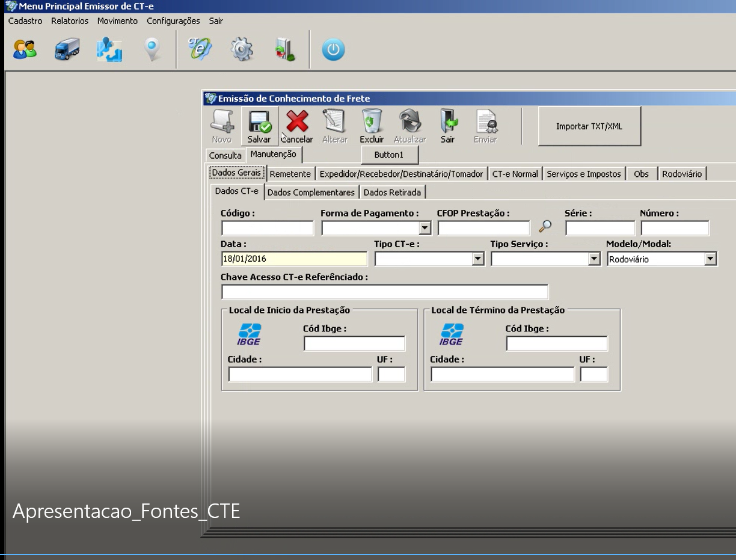Click the truck icon in main toolbar
Screen dimensions: 736x560
67,49
